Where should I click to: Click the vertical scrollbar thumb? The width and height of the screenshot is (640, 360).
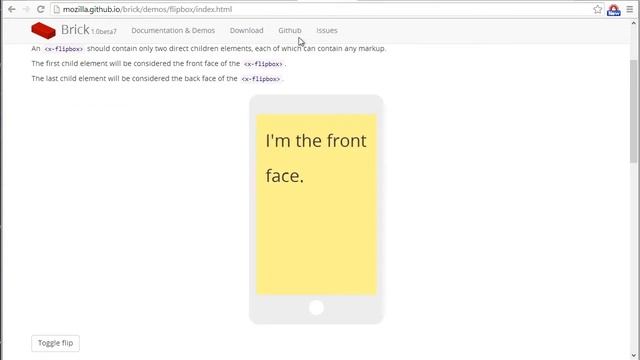(634, 111)
